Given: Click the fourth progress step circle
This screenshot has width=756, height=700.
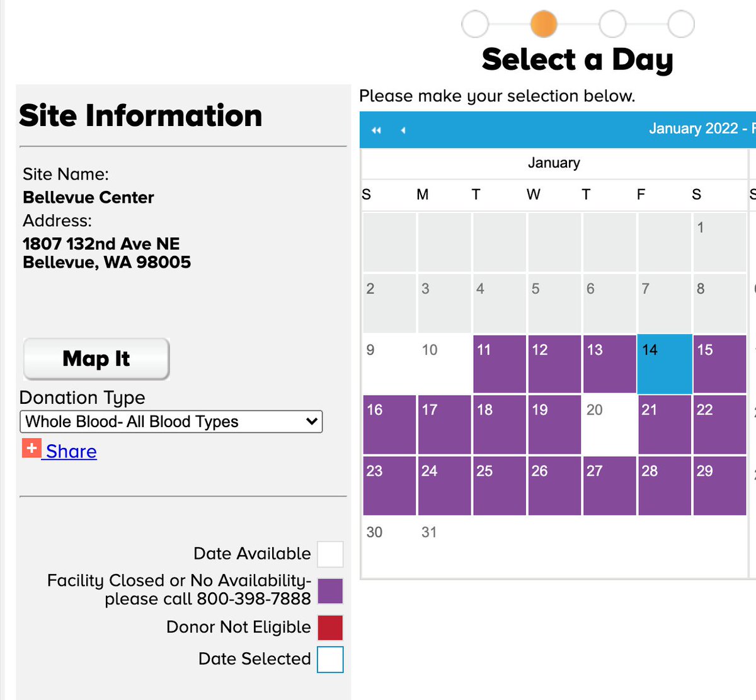Looking at the screenshot, I should click(x=681, y=24).
